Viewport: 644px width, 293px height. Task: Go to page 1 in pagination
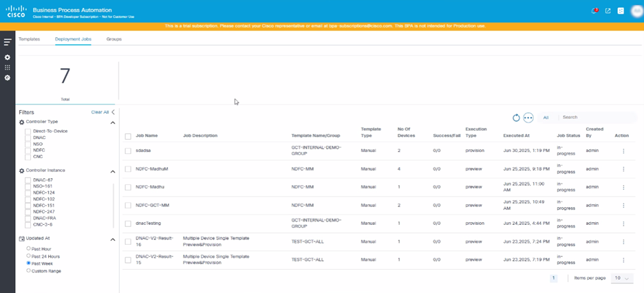click(x=553, y=279)
